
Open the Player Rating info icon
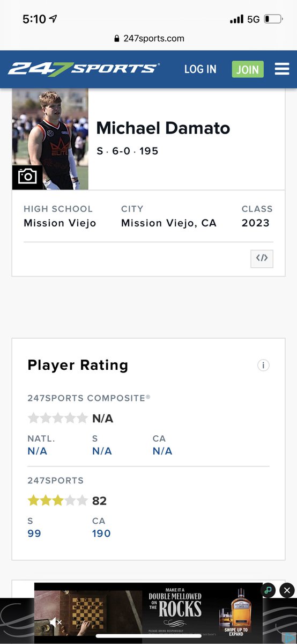[263, 365]
